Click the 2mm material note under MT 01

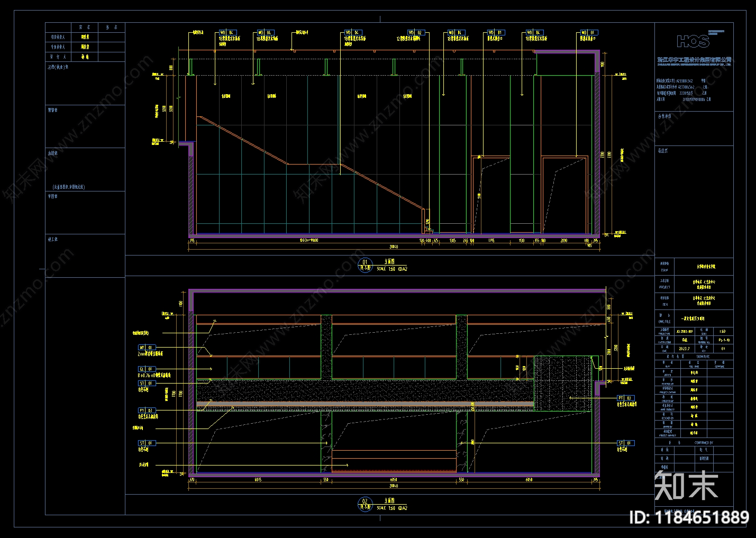coord(150,354)
